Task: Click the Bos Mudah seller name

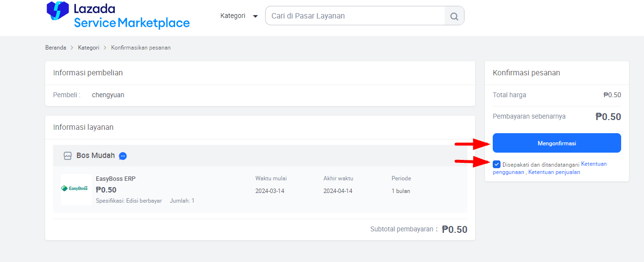Action: 96,156
